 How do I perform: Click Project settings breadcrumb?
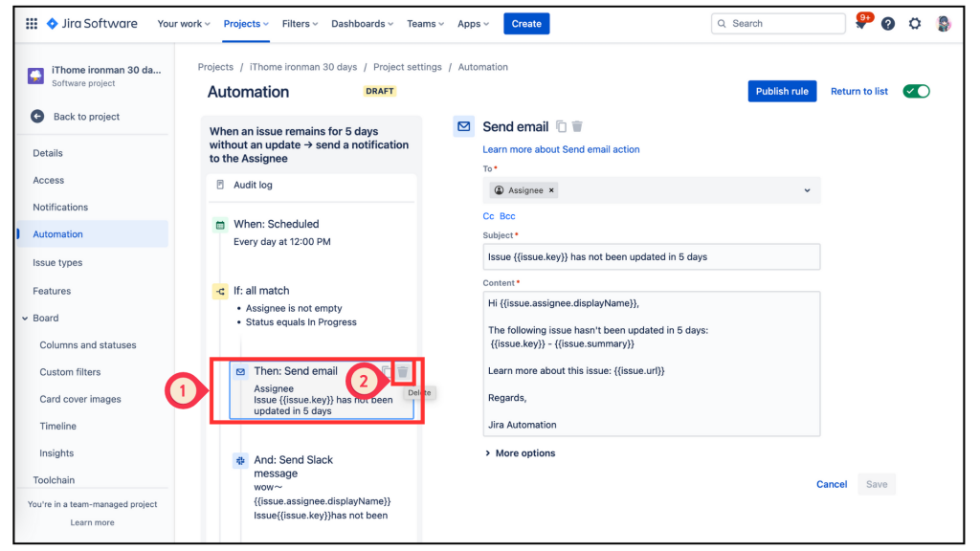[407, 67]
